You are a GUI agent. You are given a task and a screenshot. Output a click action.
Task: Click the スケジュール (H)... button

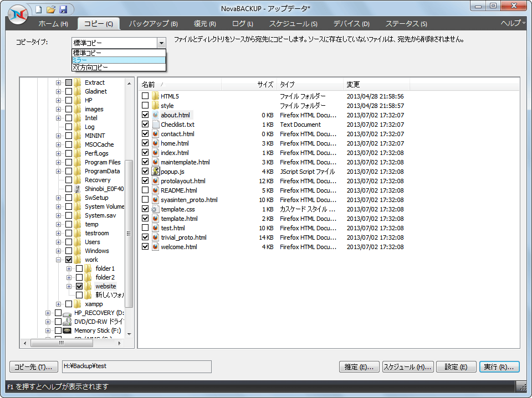408,367
